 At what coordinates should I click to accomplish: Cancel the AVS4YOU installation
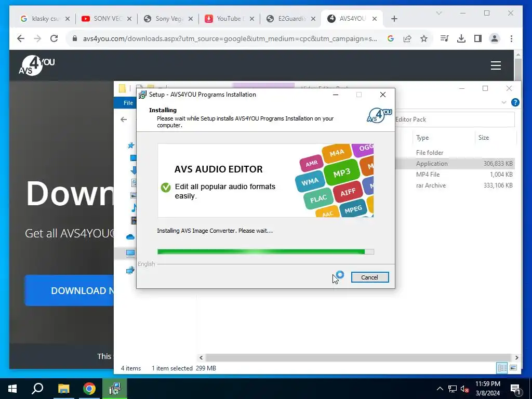pyautogui.click(x=369, y=277)
